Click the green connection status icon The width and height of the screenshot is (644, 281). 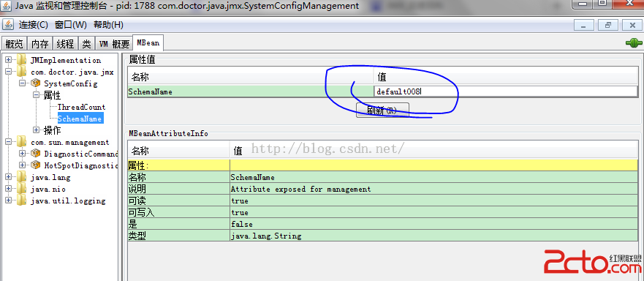pyautogui.click(x=634, y=42)
